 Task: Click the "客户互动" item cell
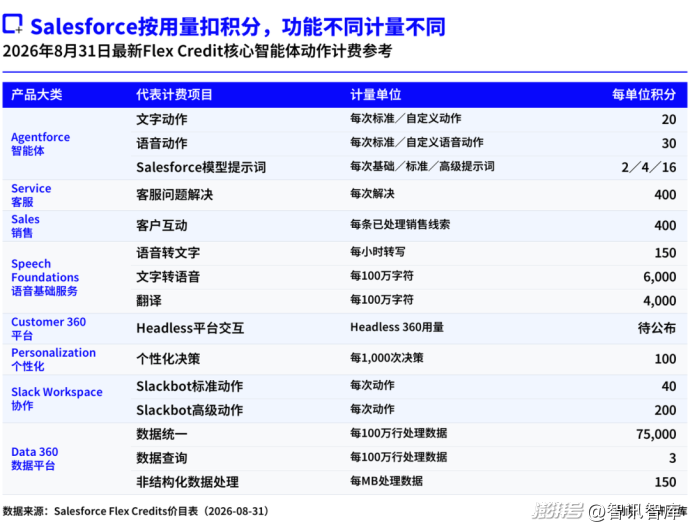pyautogui.click(x=161, y=226)
